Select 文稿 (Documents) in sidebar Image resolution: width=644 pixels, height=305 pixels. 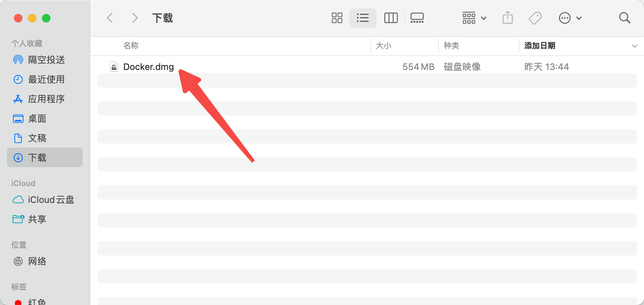[x=37, y=138]
